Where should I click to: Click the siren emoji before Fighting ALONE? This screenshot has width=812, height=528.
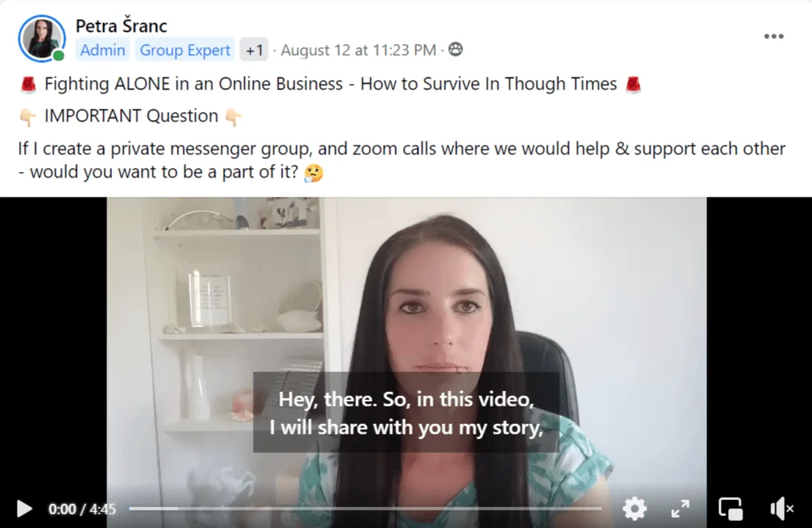coord(29,84)
